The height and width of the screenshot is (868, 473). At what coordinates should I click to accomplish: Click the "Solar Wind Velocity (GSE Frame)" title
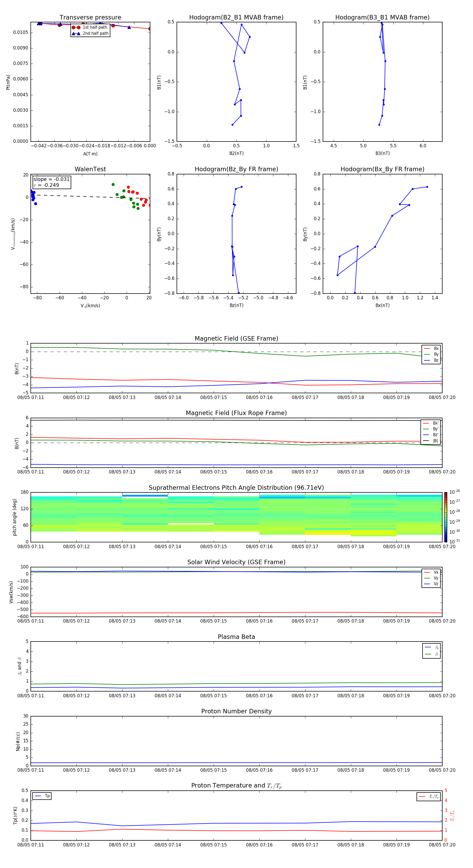[x=236, y=562]
